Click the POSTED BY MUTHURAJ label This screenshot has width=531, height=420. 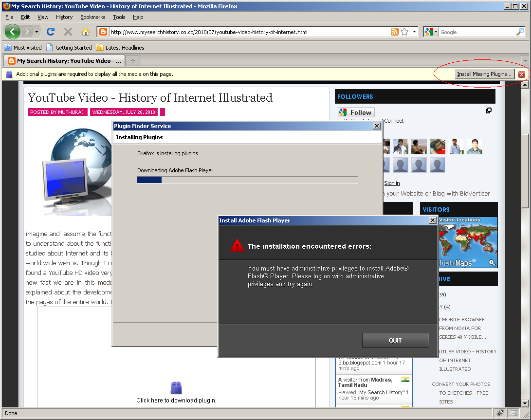(x=57, y=112)
